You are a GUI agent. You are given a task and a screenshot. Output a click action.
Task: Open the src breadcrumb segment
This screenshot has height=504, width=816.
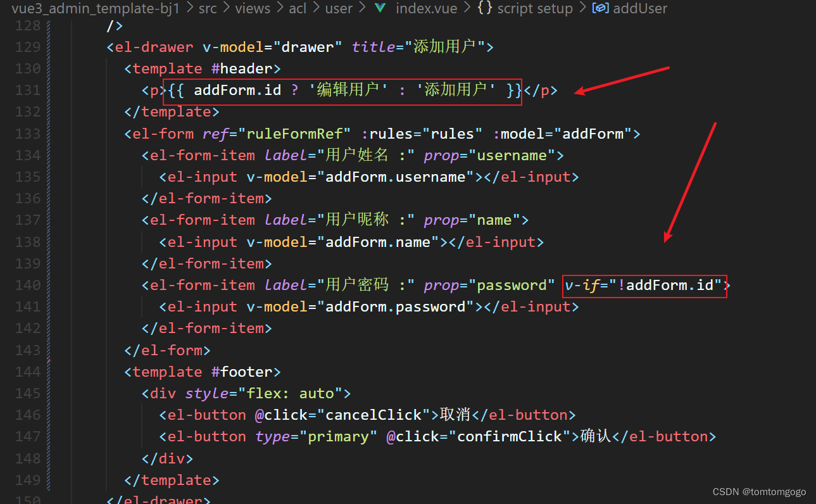(207, 8)
